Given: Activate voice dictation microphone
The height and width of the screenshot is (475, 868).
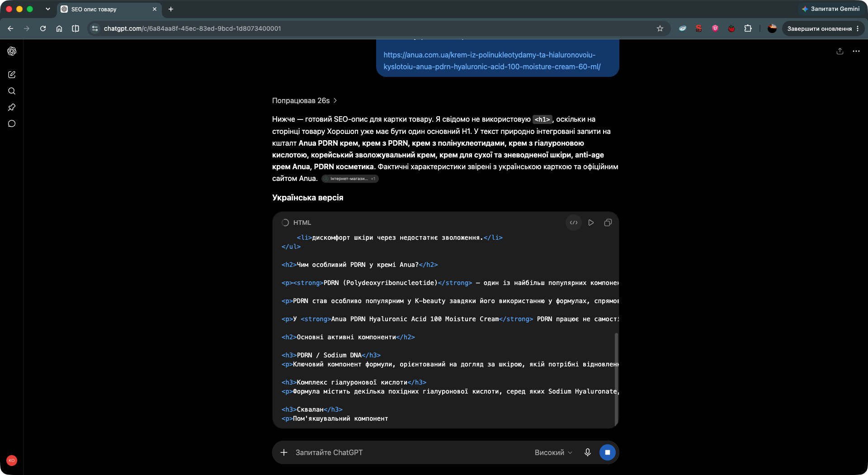Looking at the screenshot, I should tap(588, 452).
